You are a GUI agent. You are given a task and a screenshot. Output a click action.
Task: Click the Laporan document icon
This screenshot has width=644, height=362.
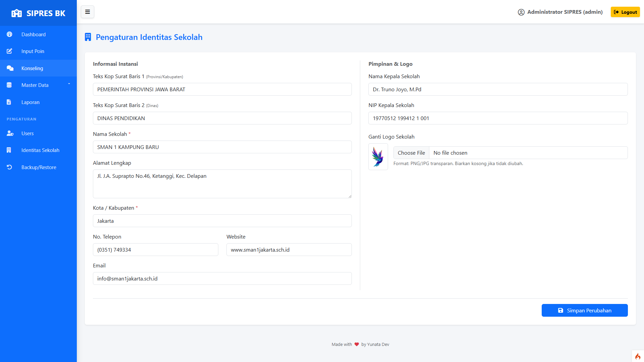point(9,102)
